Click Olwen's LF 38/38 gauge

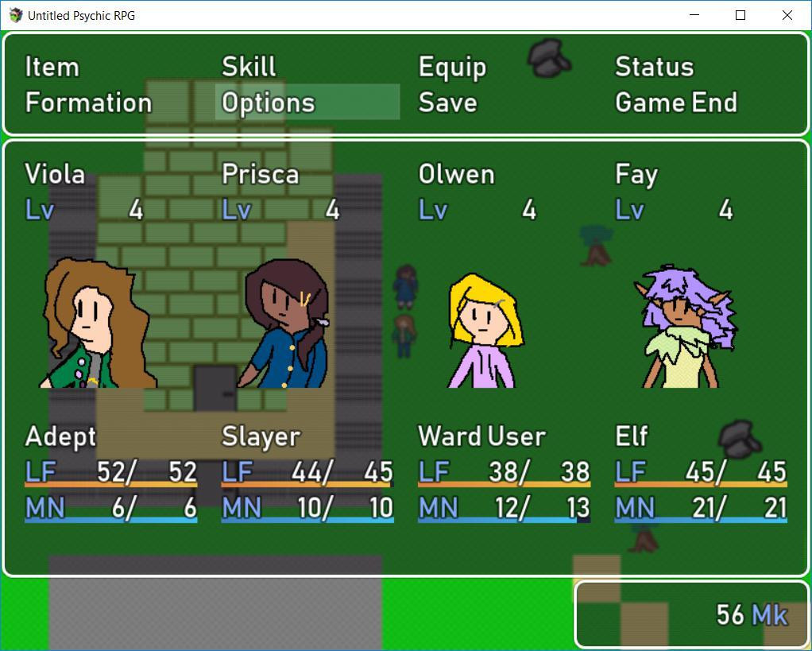click(505, 473)
